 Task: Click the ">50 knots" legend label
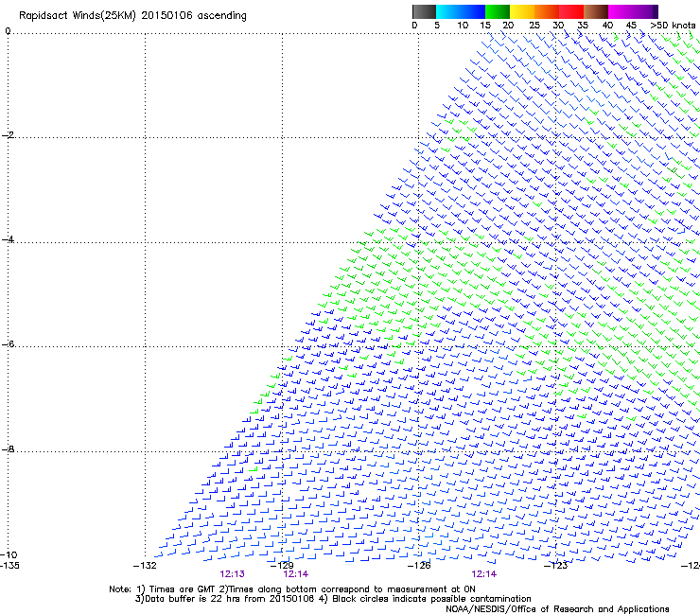click(673, 26)
